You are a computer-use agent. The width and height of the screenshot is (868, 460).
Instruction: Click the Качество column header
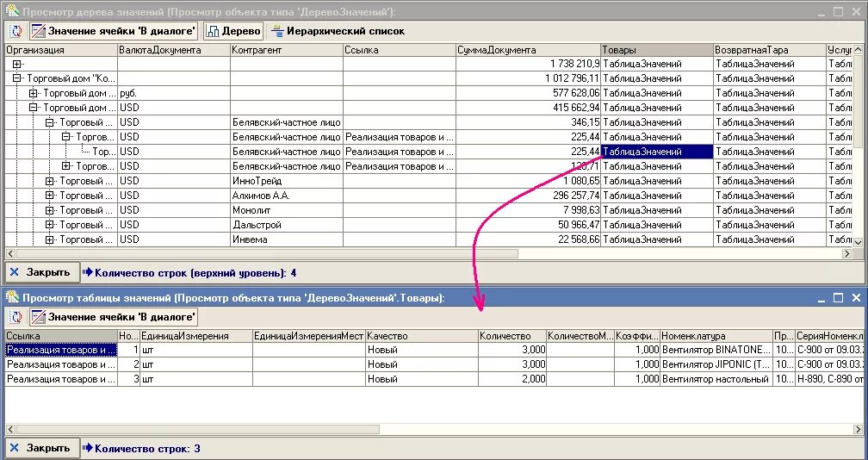point(422,336)
